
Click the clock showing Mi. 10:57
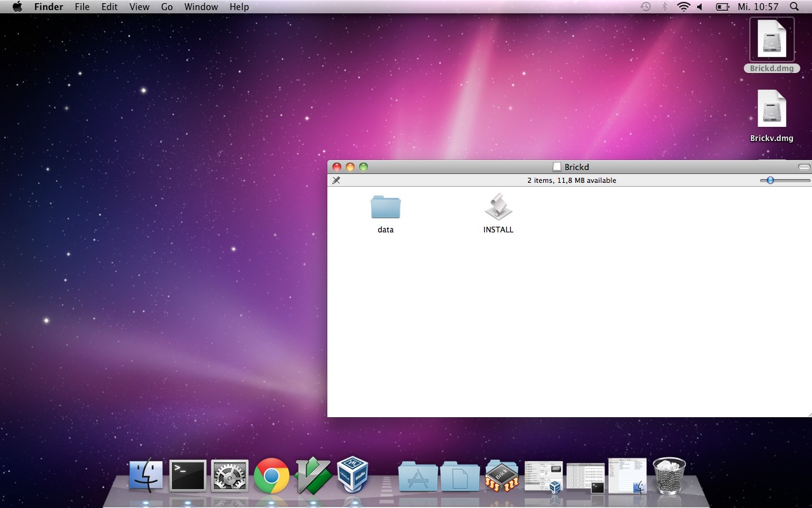(x=757, y=7)
